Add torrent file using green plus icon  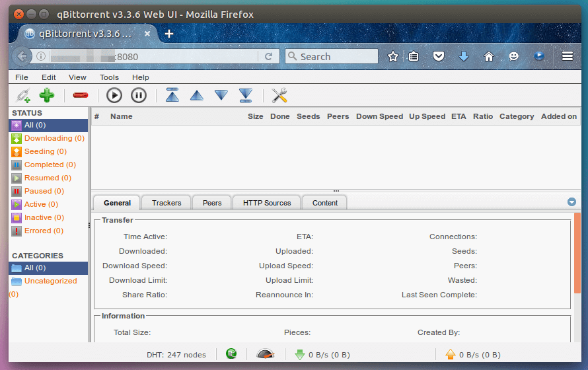pyautogui.click(x=47, y=95)
